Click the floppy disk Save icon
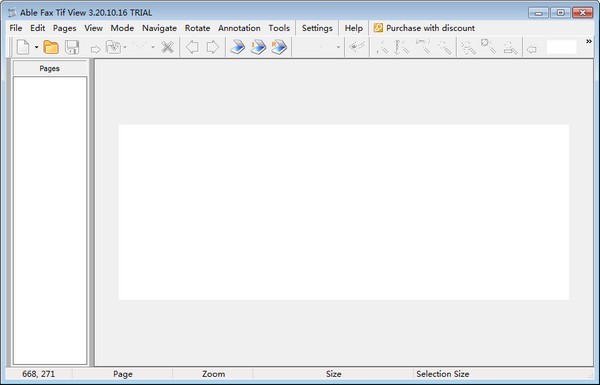Image resolution: width=600 pixels, height=385 pixels. [72, 47]
